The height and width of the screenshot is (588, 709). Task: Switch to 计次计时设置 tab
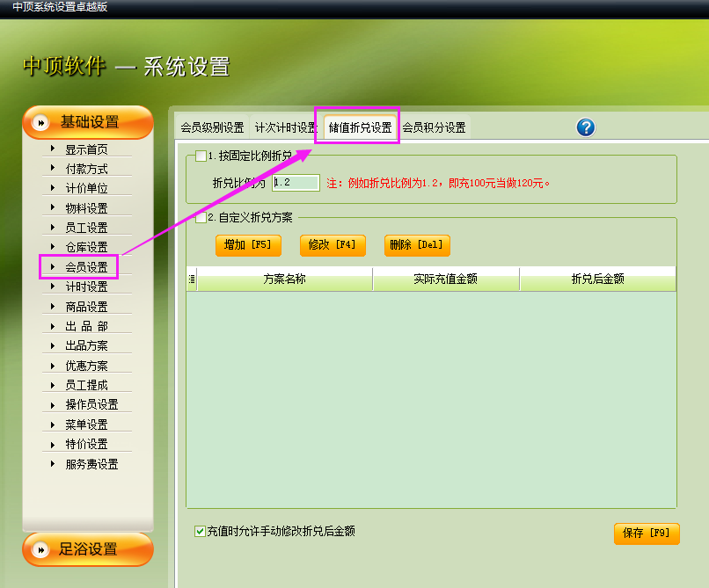point(285,127)
